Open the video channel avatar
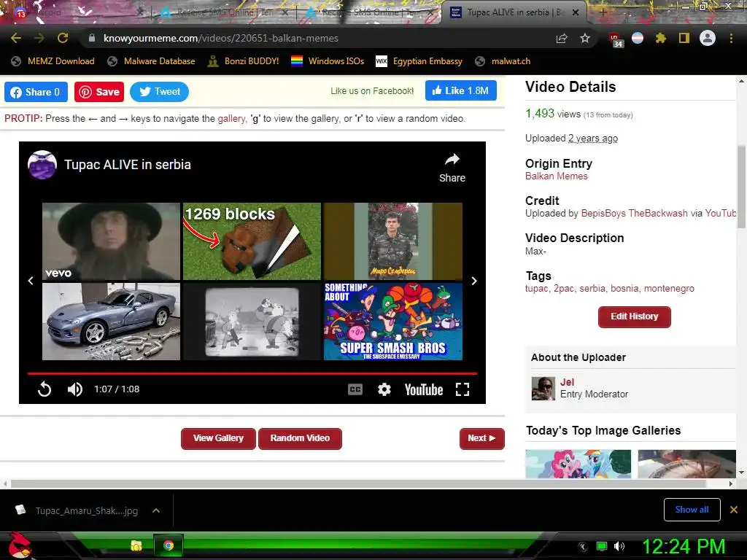 tap(42, 165)
